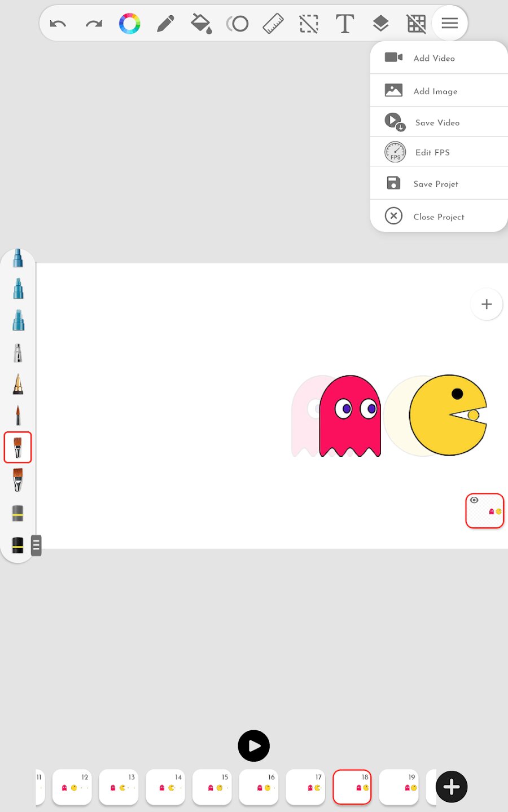Select the silver gray marker brush
The image size is (508, 812).
(18, 353)
